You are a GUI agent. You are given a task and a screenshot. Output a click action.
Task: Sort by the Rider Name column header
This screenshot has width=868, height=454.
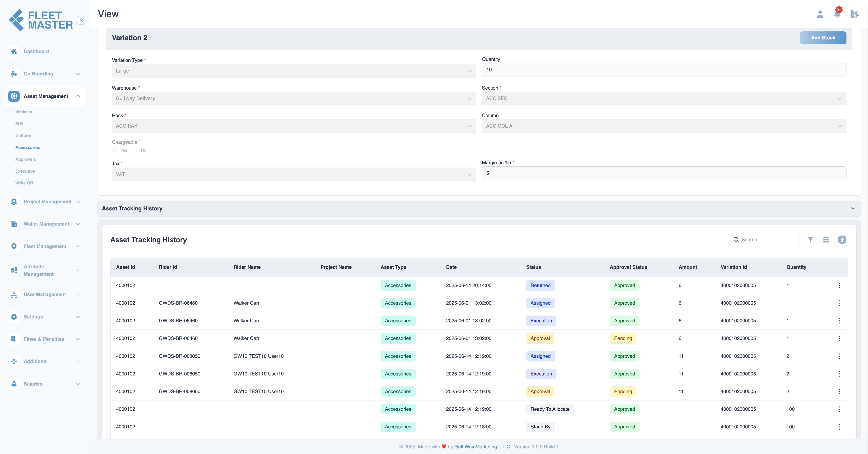[x=247, y=267]
